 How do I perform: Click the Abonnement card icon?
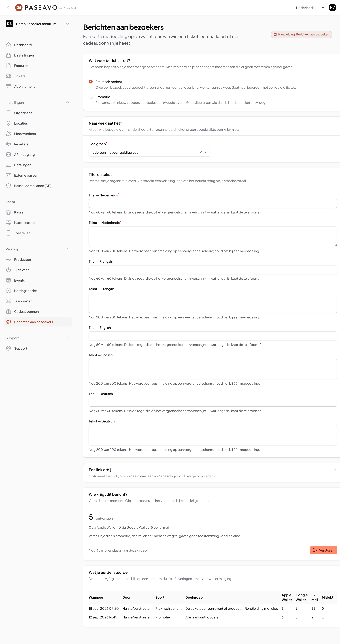click(8, 87)
